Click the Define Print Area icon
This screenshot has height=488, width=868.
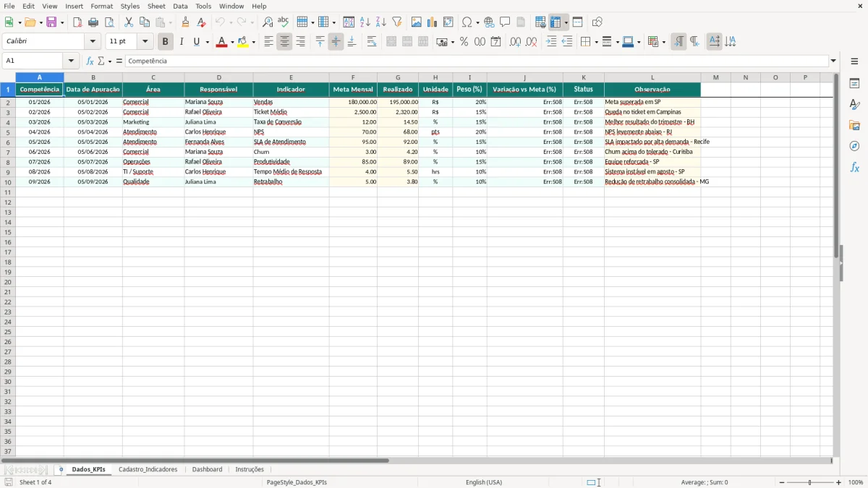coord(540,22)
